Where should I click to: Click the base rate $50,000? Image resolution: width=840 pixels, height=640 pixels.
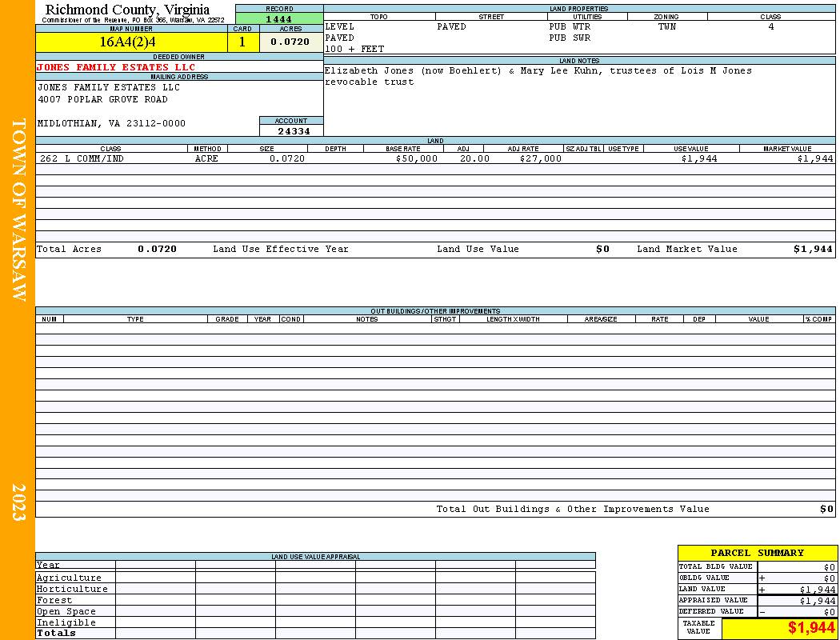click(x=416, y=159)
